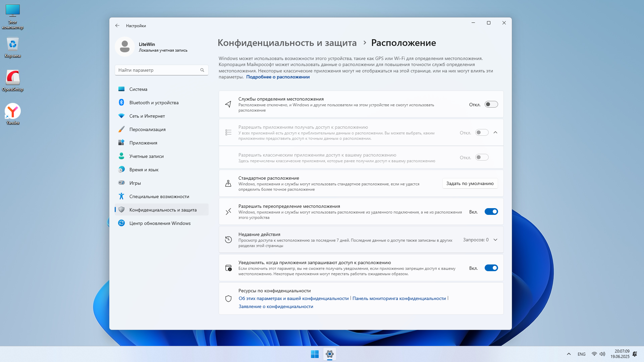Disable Разрешить переопределение местоположения toggle

click(491, 212)
